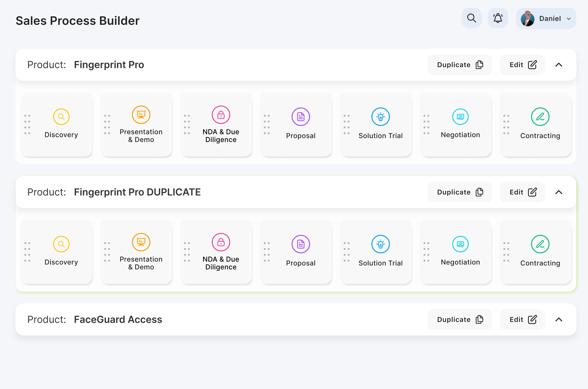588x389 pixels.
Task: Click Edit for FaceGuard Access
Action: coord(523,319)
